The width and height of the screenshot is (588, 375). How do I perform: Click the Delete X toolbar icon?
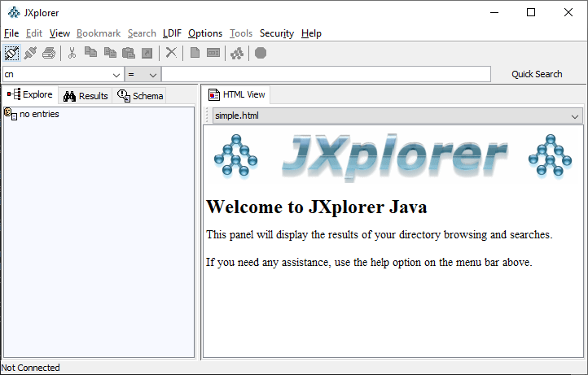point(171,53)
